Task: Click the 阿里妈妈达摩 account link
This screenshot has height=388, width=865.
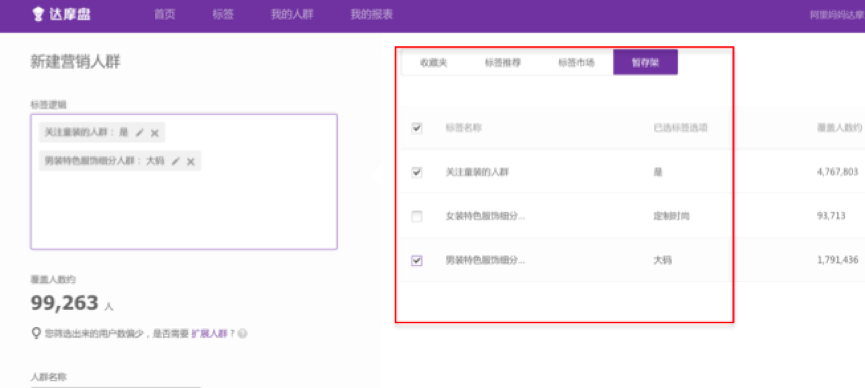Action: (x=837, y=15)
